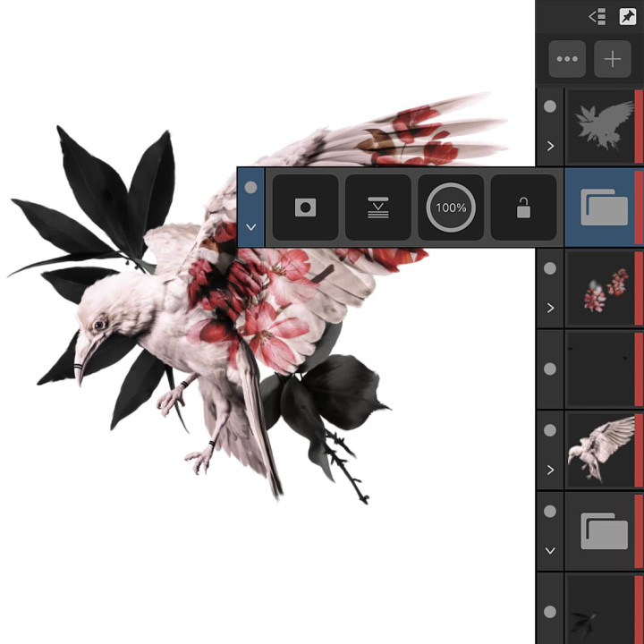
Task: Expand the white bird layer
Action: 550,470
